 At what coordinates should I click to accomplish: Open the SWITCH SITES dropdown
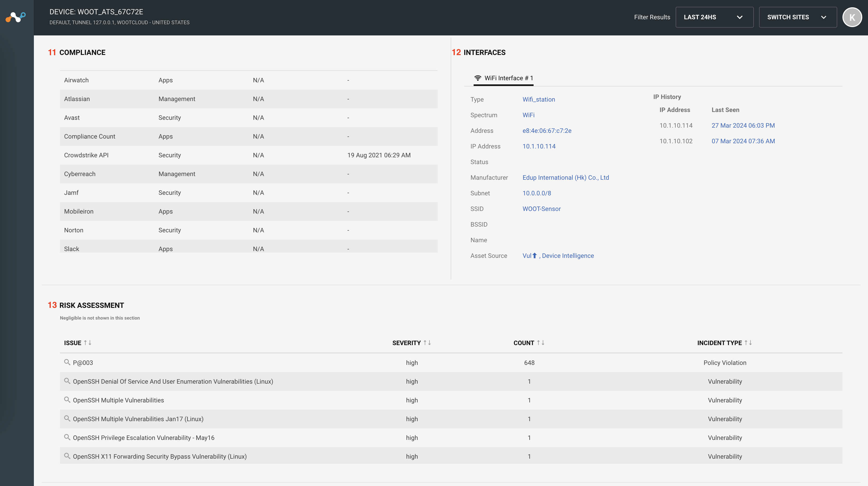tap(798, 17)
